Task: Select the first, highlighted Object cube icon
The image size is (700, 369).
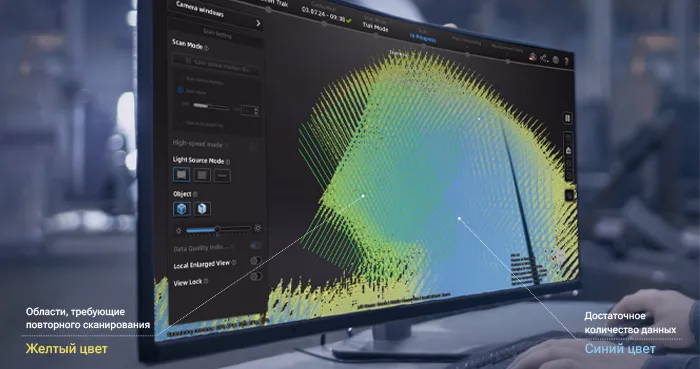Action: [x=182, y=208]
